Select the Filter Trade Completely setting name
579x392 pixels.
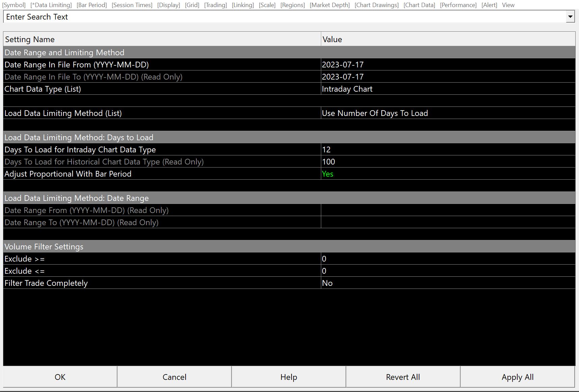(x=162, y=283)
